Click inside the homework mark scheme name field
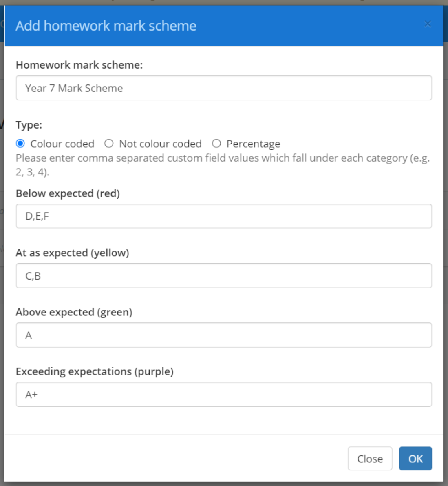Image resolution: width=448 pixels, height=486 pixels. 223,87
